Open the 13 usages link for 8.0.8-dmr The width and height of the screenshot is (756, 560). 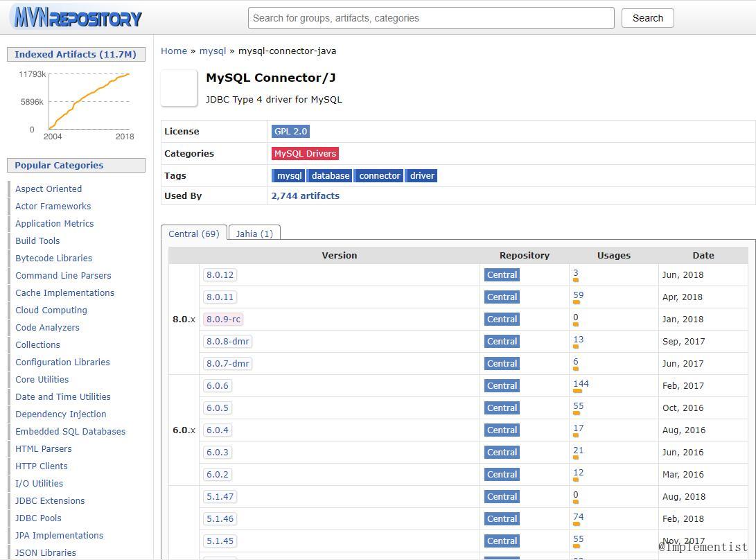coord(578,340)
